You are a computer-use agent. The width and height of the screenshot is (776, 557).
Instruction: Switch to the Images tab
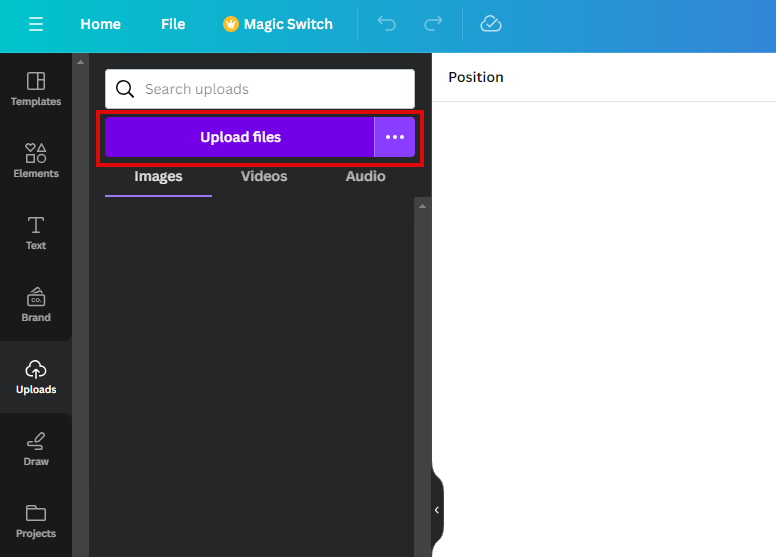coord(158,177)
